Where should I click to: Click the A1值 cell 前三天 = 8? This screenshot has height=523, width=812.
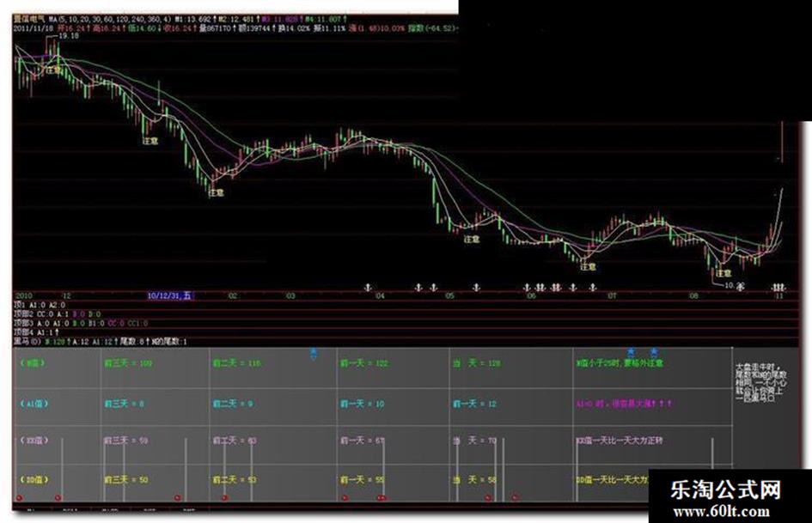click(x=125, y=404)
